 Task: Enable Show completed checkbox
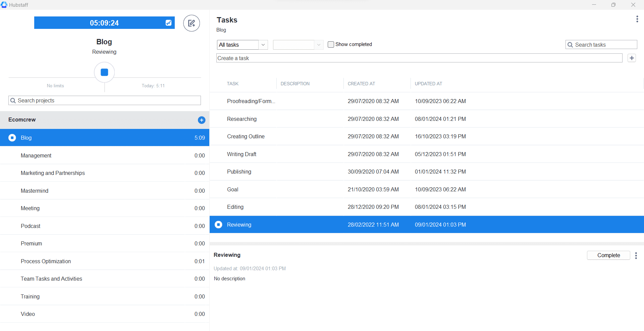click(x=331, y=44)
